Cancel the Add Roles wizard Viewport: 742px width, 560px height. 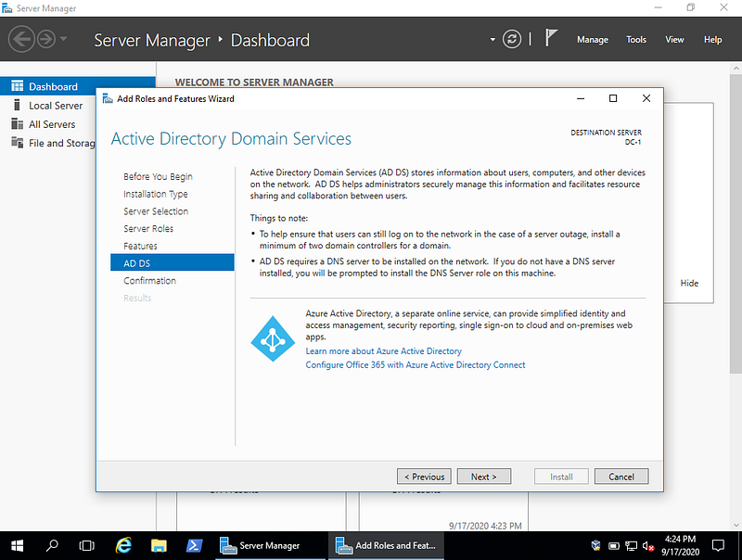pos(621,477)
